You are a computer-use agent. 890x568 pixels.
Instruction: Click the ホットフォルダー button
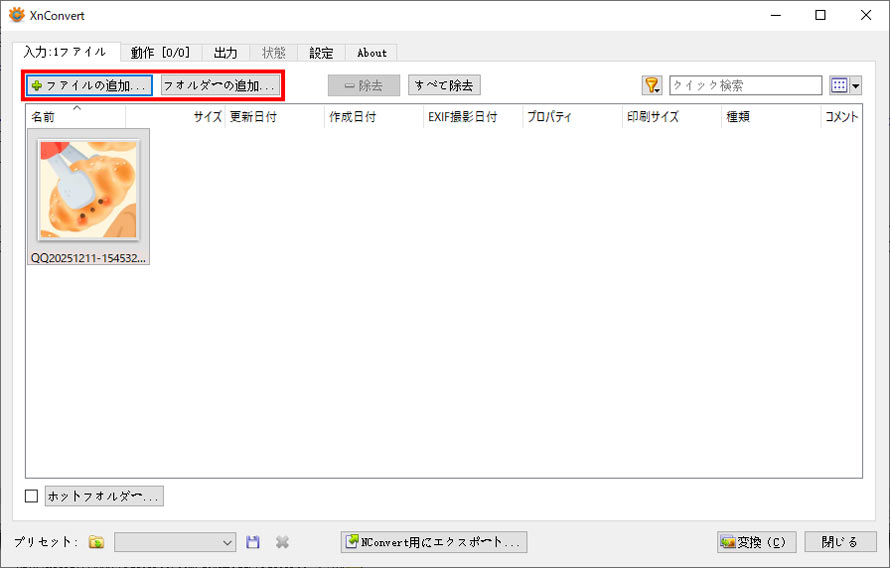point(104,496)
